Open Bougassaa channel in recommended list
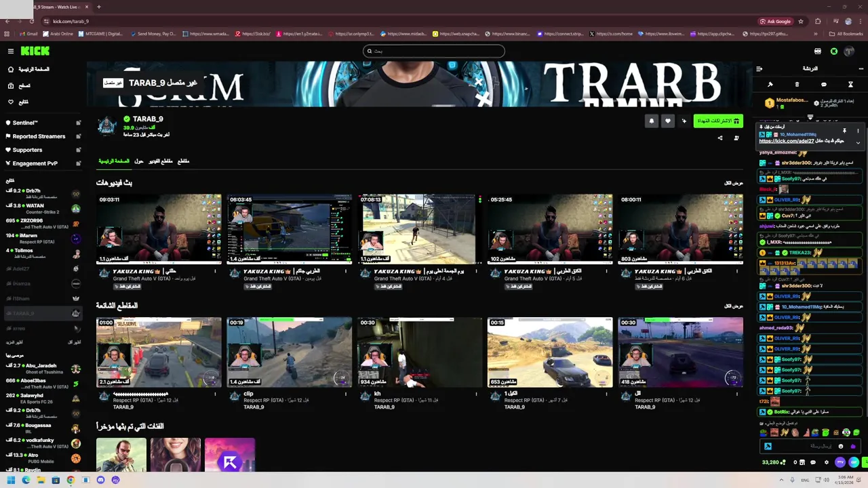 [43, 428]
